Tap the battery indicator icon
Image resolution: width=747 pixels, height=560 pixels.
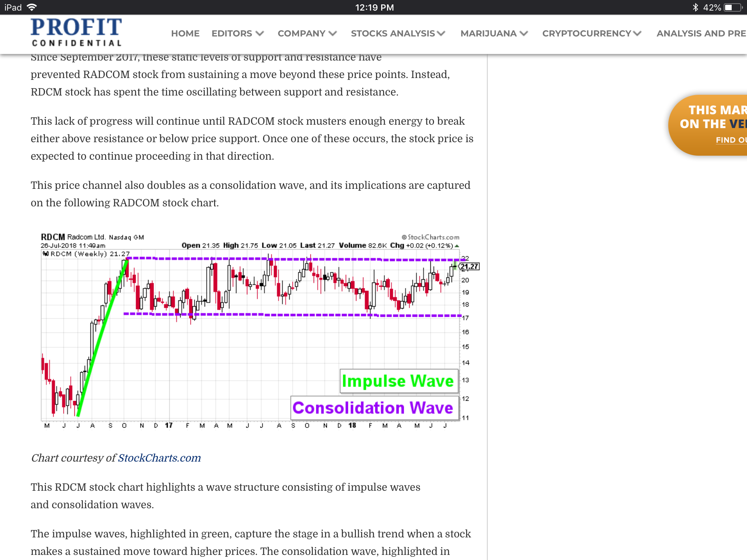tap(733, 7)
